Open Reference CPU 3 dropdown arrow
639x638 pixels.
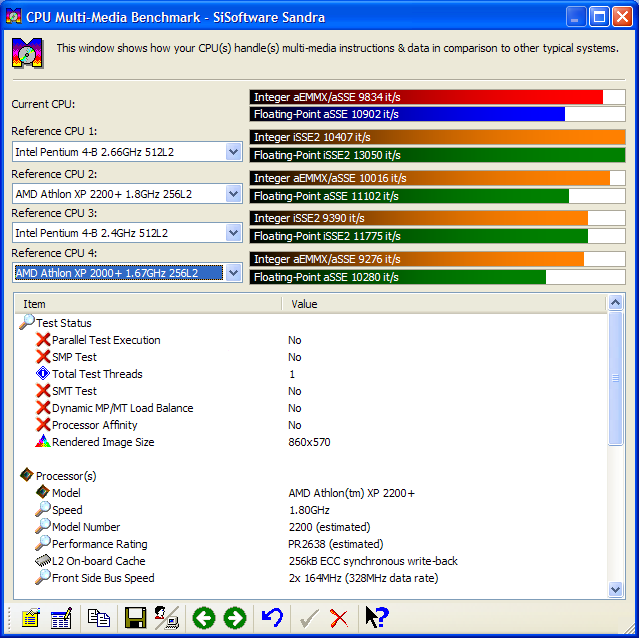(234, 233)
